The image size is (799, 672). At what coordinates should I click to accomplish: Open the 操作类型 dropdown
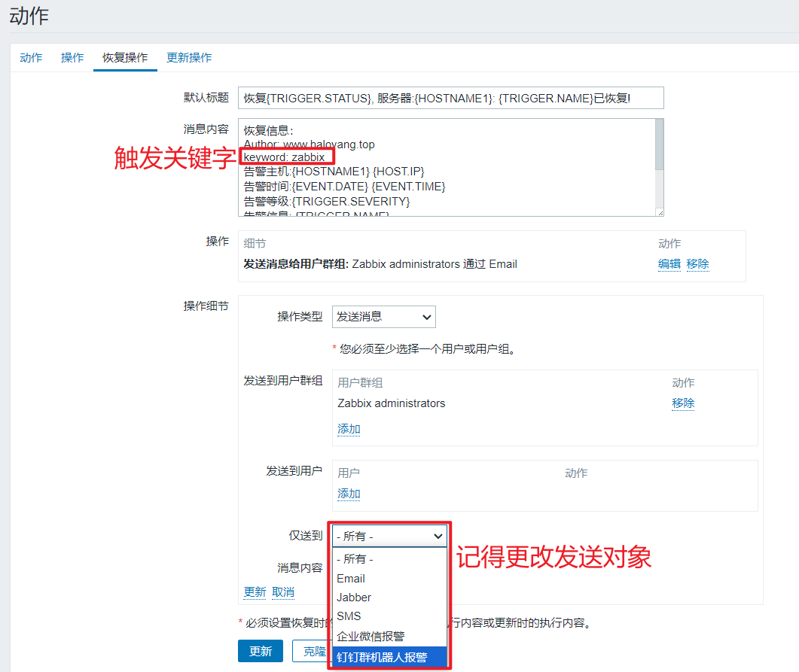(x=384, y=317)
